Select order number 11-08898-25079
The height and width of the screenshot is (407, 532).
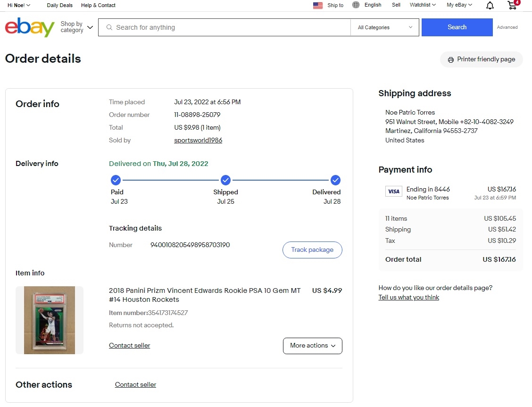197,115
